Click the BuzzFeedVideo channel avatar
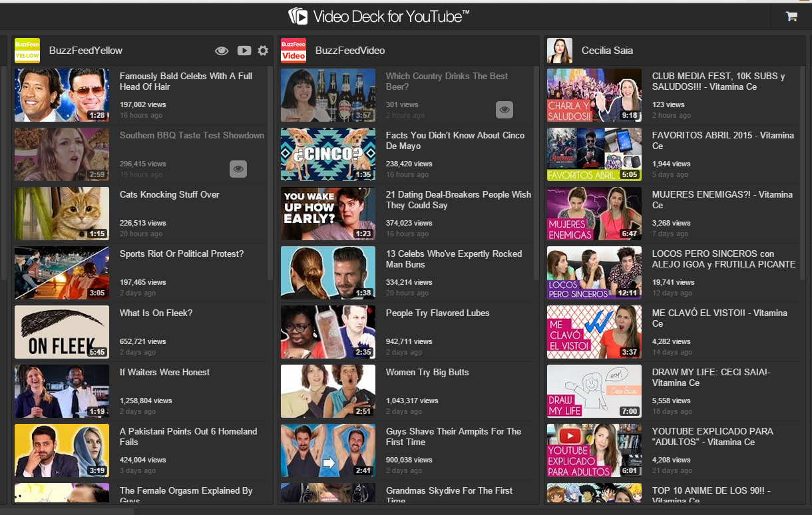Viewport: 812px width, 515px height. (x=294, y=51)
